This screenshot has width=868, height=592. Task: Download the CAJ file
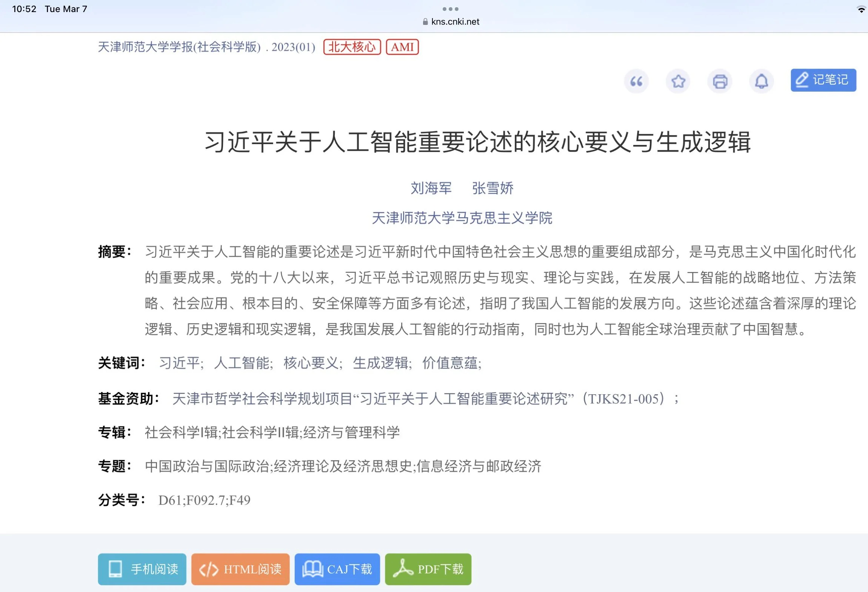[x=337, y=569]
